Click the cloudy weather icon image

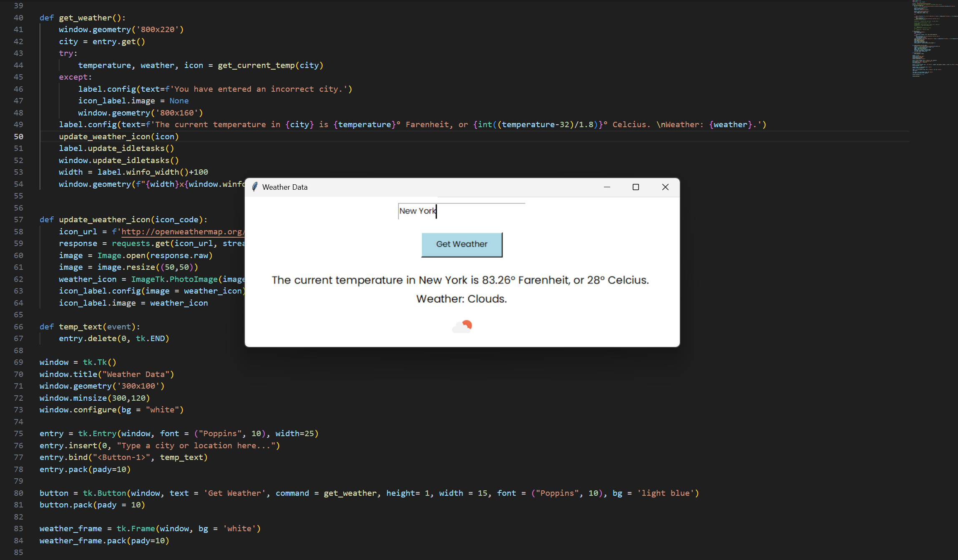(462, 326)
